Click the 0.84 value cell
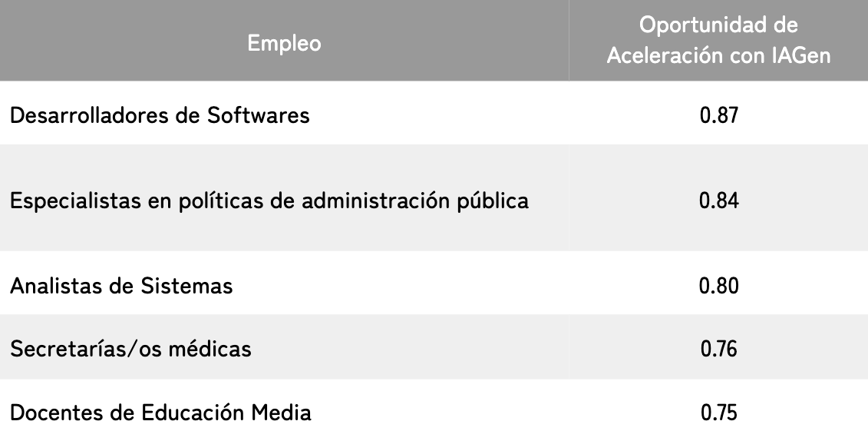This screenshot has width=868, height=441. (719, 201)
